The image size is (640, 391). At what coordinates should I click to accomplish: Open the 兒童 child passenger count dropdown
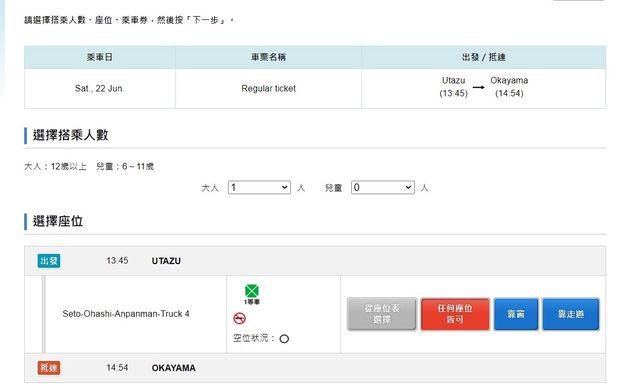point(382,187)
